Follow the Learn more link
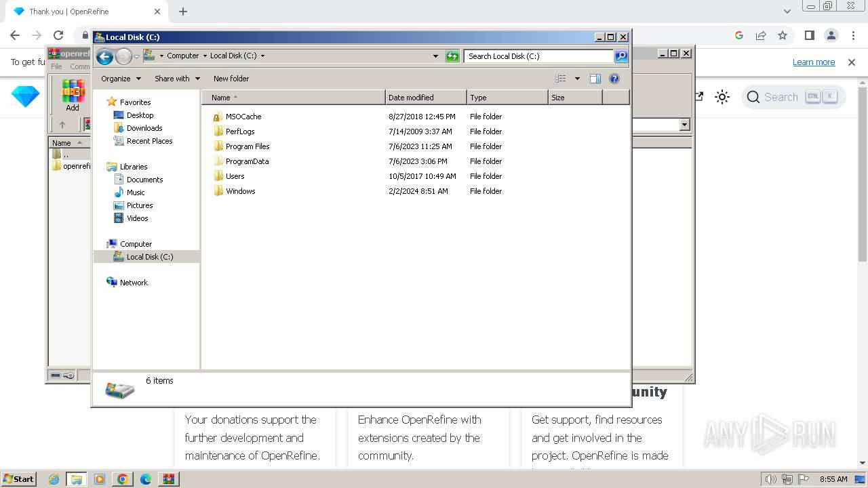 [814, 62]
